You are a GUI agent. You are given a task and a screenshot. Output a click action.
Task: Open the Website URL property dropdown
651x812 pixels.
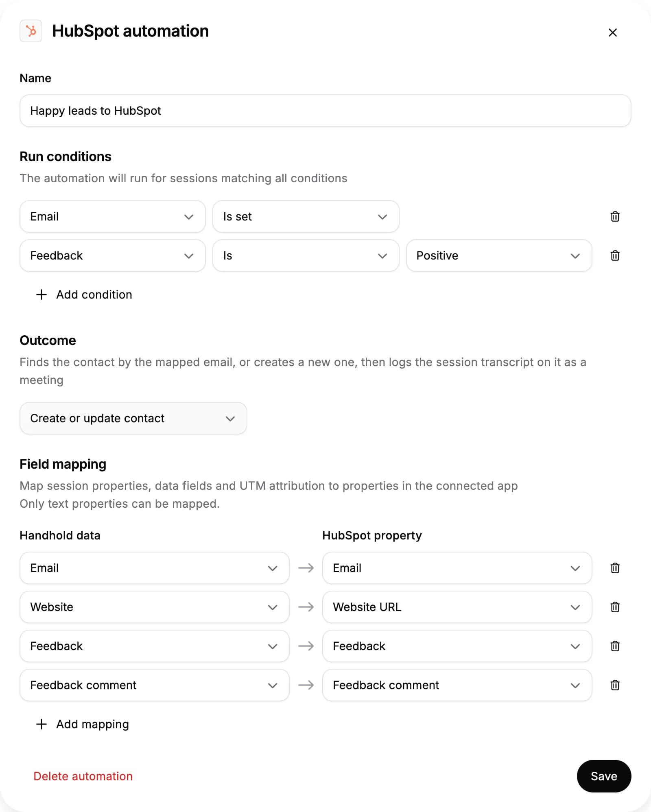point(457,607)
